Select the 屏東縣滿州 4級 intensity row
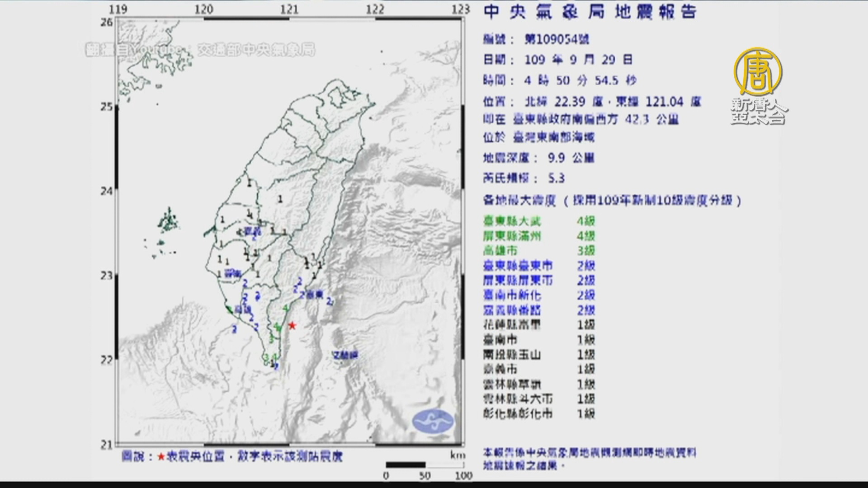The image size is (868, 488). (x=539, y=236)
